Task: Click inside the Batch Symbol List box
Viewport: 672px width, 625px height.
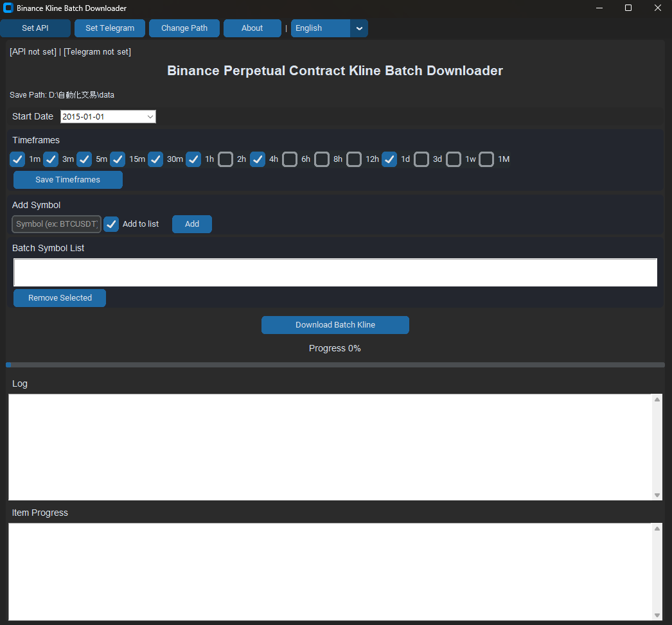Action: click(x=335, y=272)
